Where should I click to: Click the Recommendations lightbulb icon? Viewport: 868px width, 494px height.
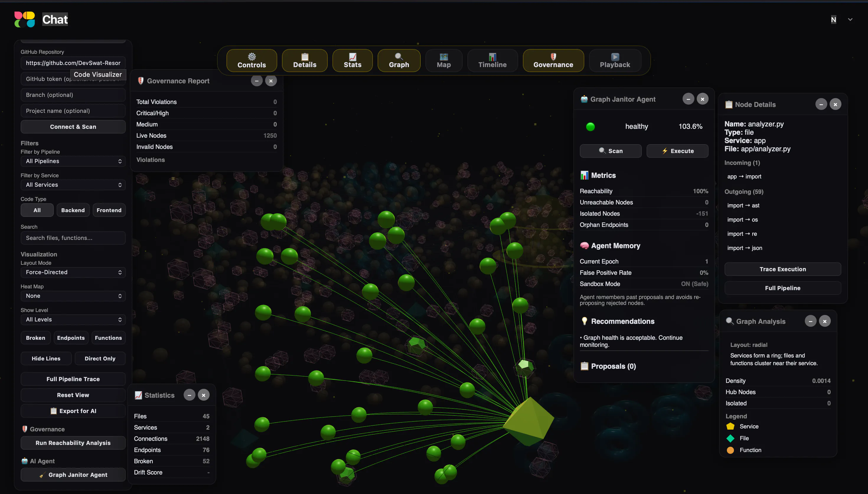point(584,321)
